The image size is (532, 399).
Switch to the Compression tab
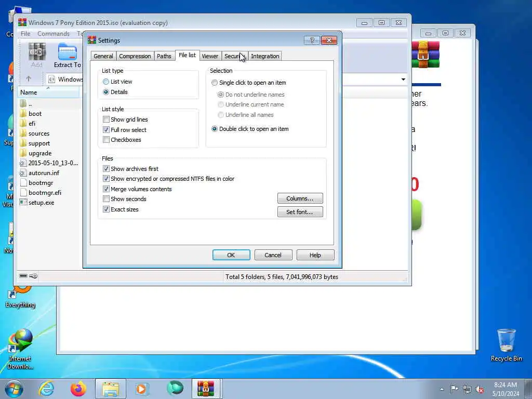click(x=135, y=56)
